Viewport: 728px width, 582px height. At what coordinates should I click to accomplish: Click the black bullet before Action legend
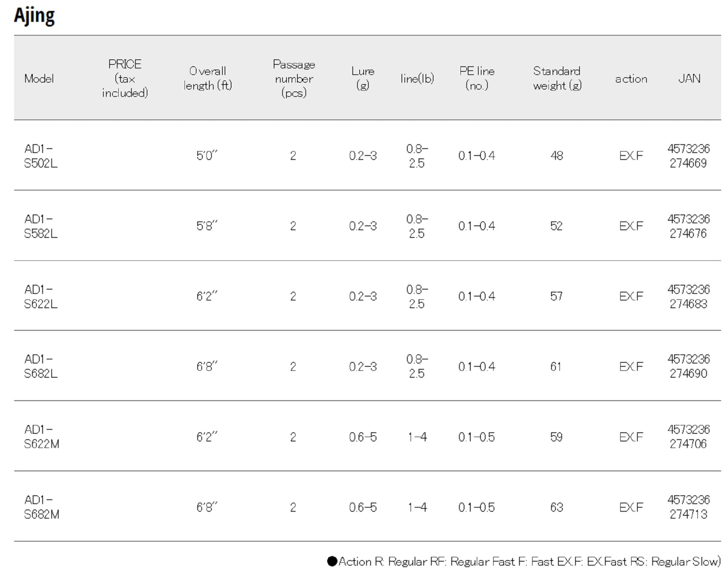pos(332,561)
